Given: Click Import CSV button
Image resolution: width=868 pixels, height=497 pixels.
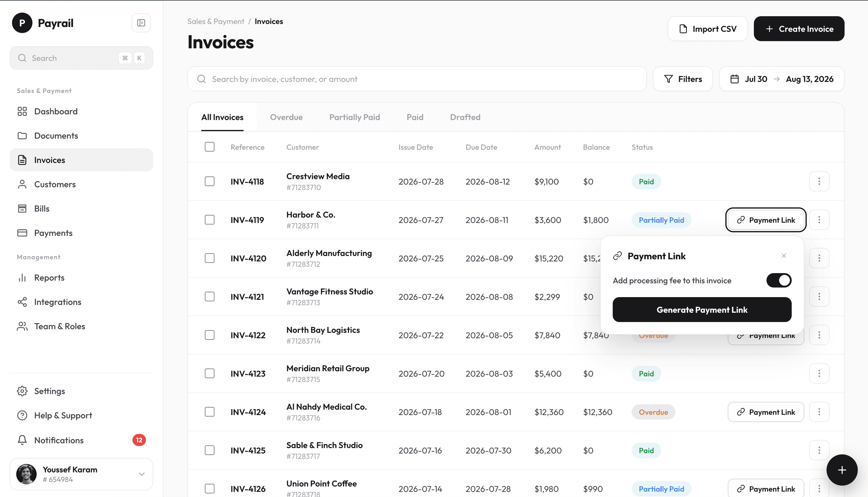Looking at the screenshot, I should tap(707, 29).
